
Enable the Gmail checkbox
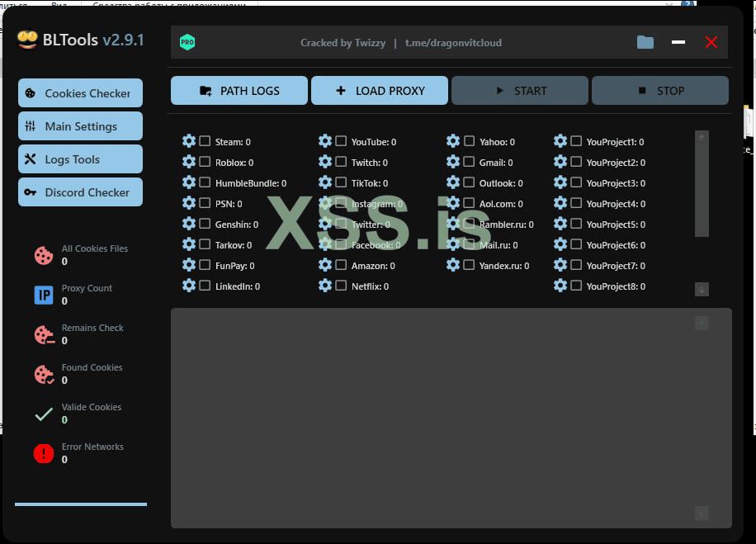(x=469, y=162)
